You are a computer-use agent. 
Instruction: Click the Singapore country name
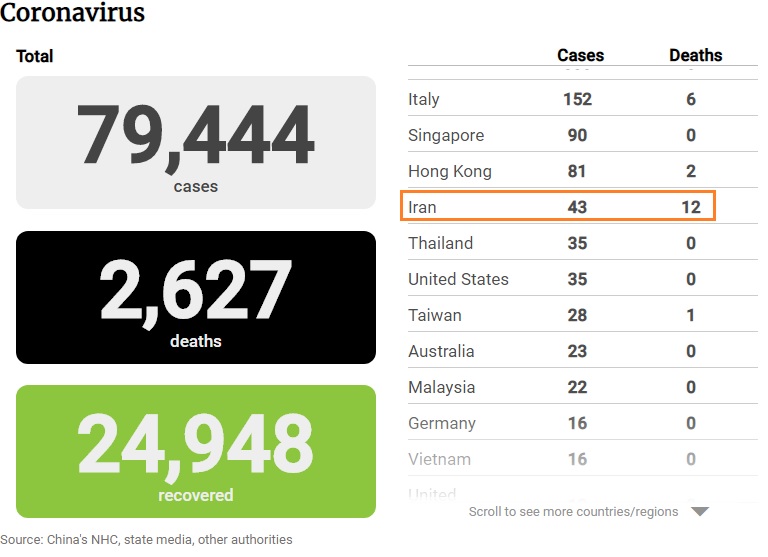pos(446,135)
